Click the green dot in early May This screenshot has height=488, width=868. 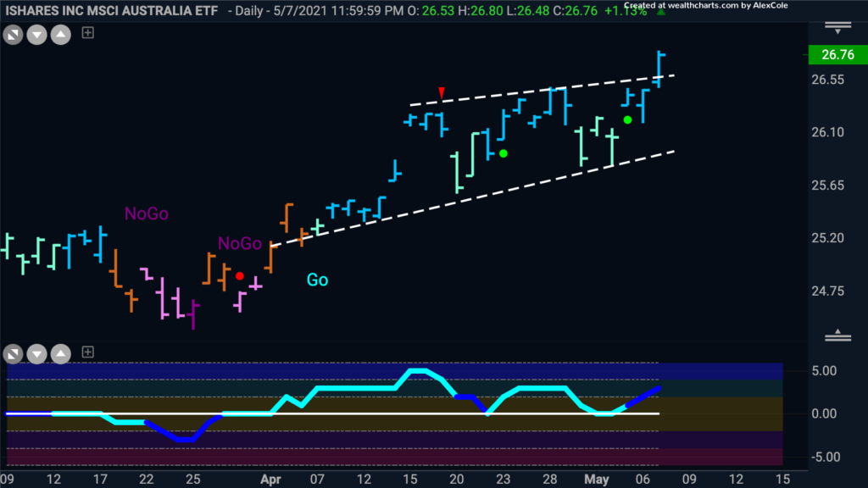coord(627,119)
